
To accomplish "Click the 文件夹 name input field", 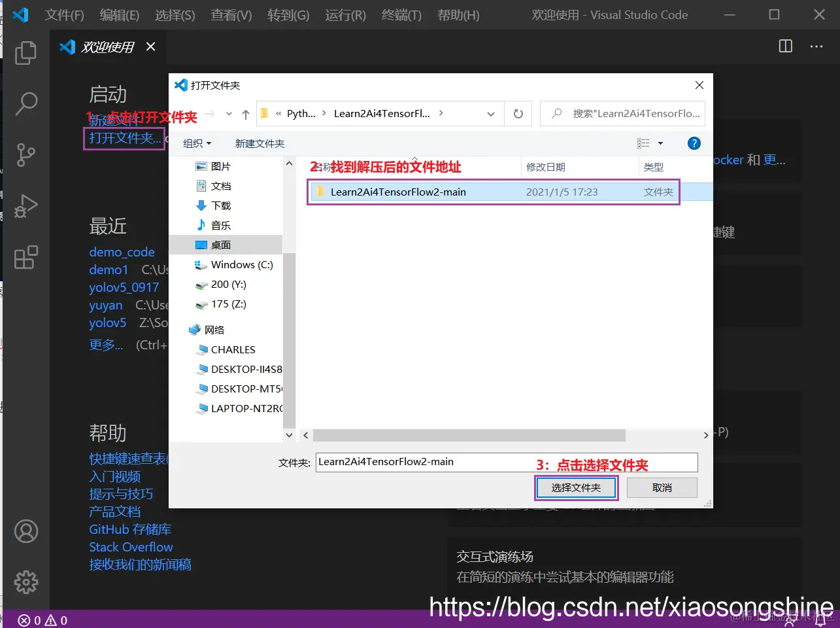I will coord(507,462).
